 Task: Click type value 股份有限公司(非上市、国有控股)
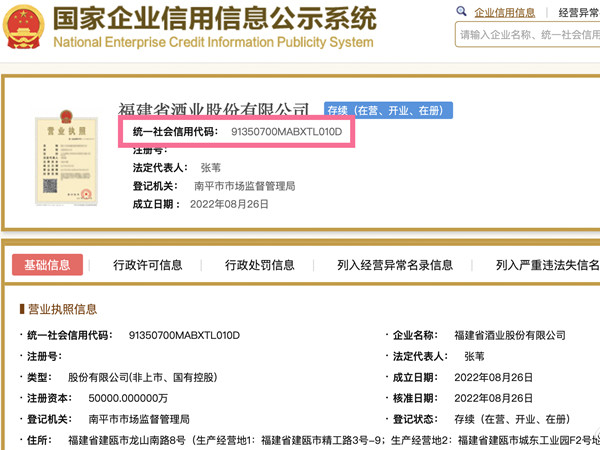click(x=142, y=377)
